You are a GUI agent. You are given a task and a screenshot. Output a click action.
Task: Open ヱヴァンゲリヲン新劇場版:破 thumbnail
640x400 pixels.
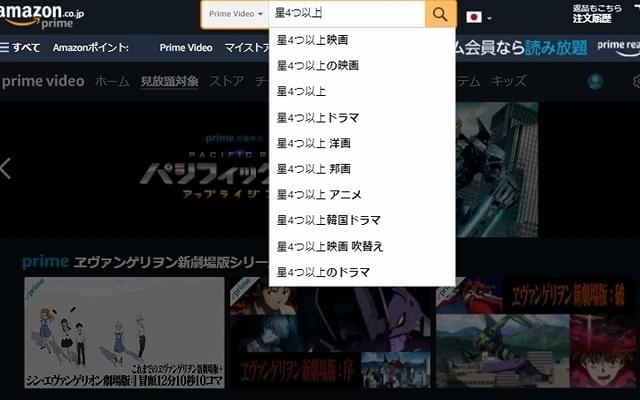pos(536,332)
